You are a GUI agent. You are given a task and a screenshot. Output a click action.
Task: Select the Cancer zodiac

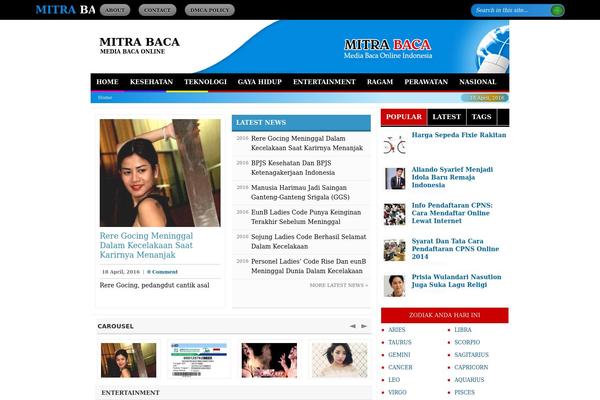click(400, 367)
